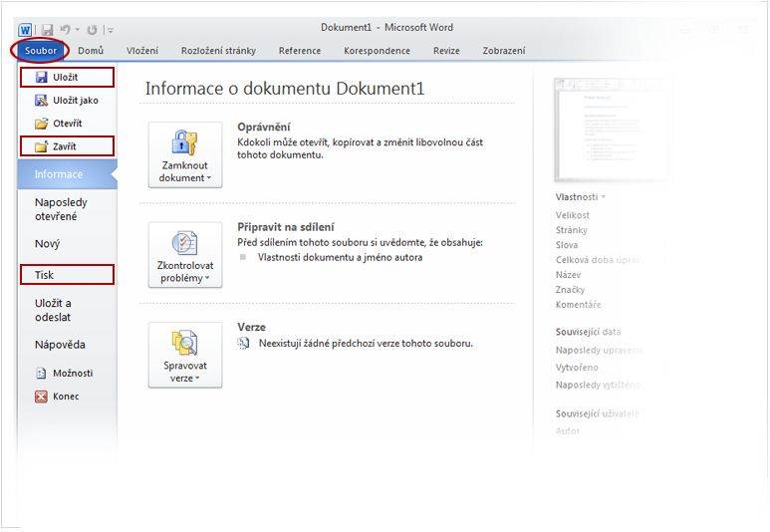Click Vlastnosti dokumentu a jméno autora text
The width and height of the screenshot is (770, 532).
click(x=340, y=257)
